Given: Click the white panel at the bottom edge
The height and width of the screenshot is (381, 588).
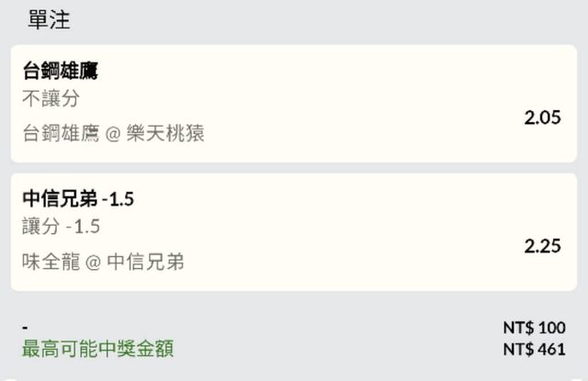Looking at the screenshot, I should click(x=294, y=377).
